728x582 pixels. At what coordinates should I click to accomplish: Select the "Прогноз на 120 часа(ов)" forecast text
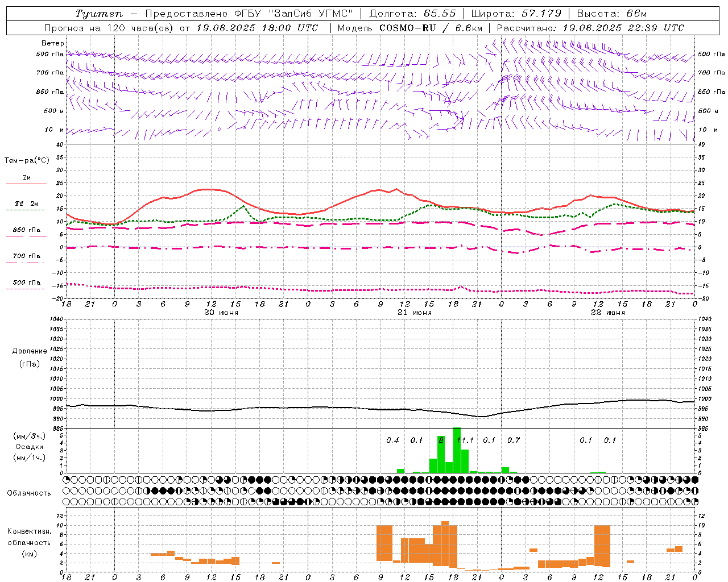click(x=110, y=28)
